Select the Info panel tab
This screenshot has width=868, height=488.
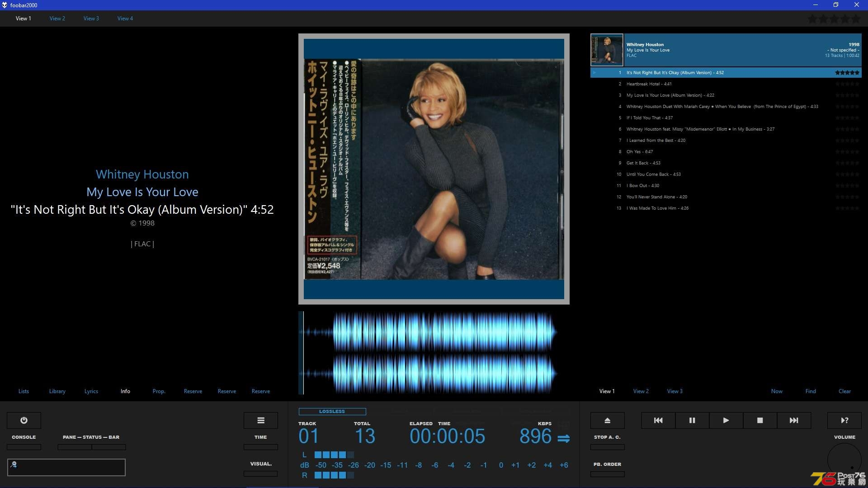tap(125, 391)
